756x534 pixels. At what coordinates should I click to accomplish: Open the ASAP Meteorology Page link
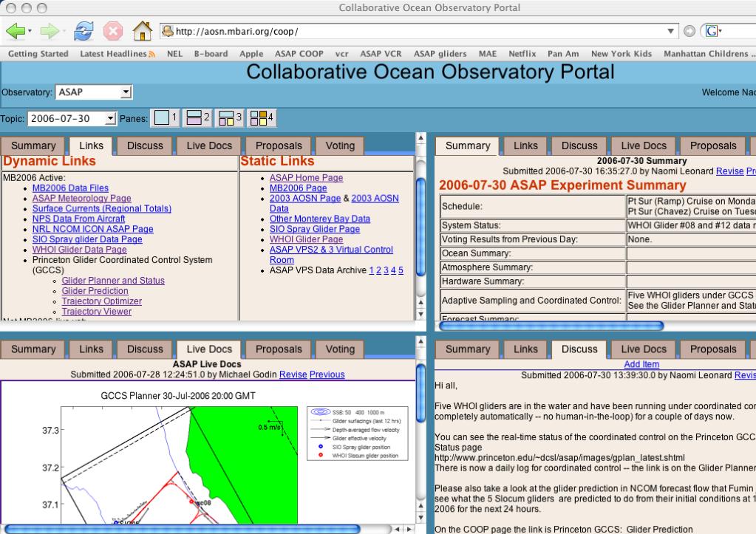[x=81, y=198]
